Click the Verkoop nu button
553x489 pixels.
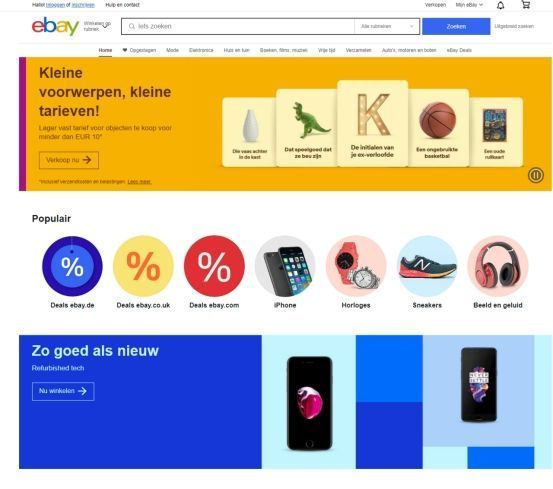tap(69, 160)
